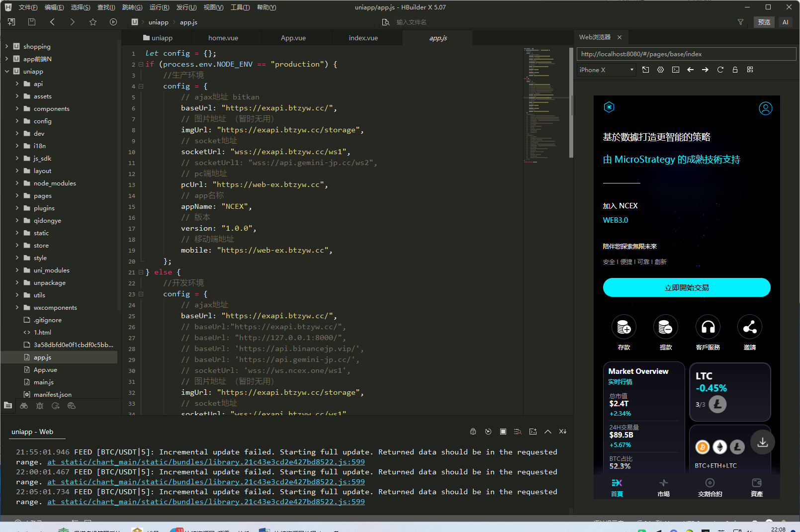This screenshot has width=800, height=532.
Task: Collapse code fold at line 2
Action: 141,64
